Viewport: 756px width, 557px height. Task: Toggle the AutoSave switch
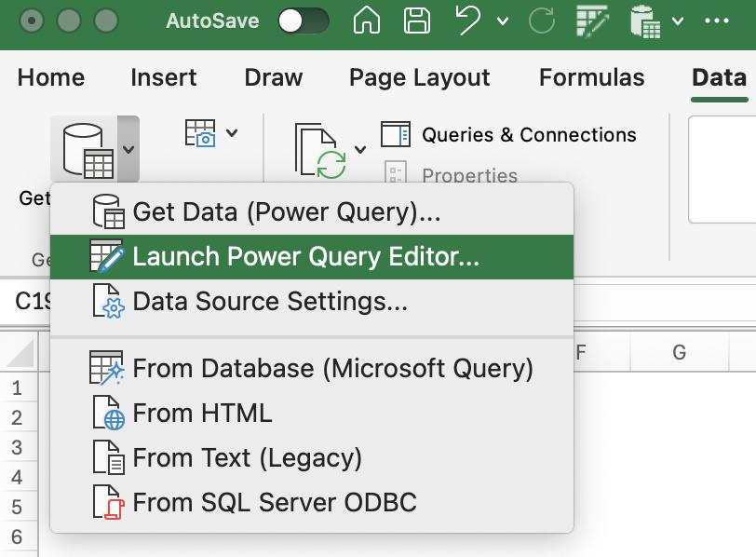pos(304,21)
